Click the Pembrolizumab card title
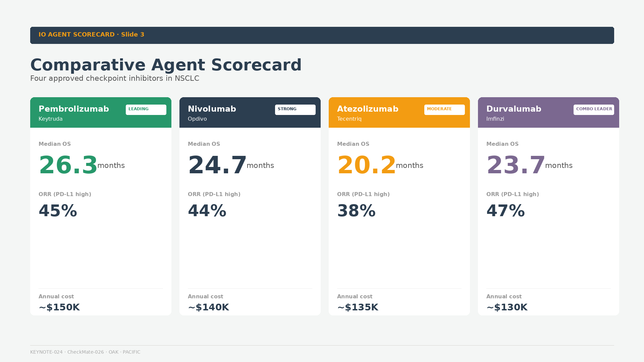This screenshot has width=644, height=362. click(74, 109)
